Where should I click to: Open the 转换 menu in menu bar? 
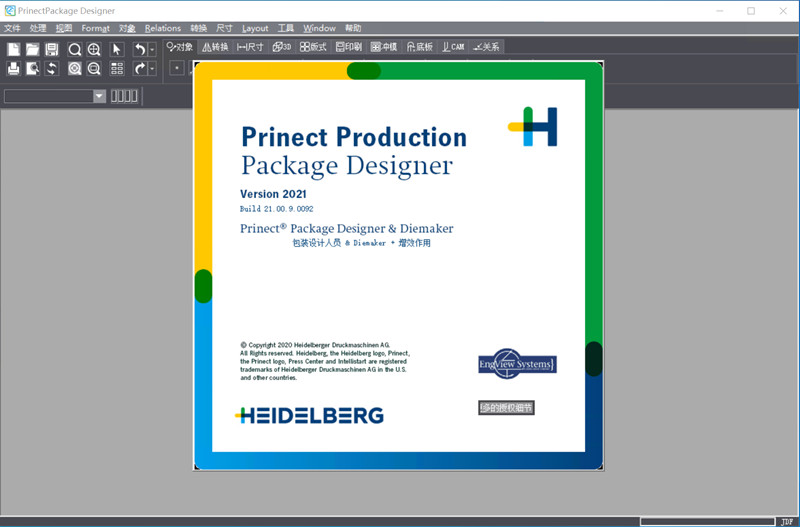coord(198,28)
